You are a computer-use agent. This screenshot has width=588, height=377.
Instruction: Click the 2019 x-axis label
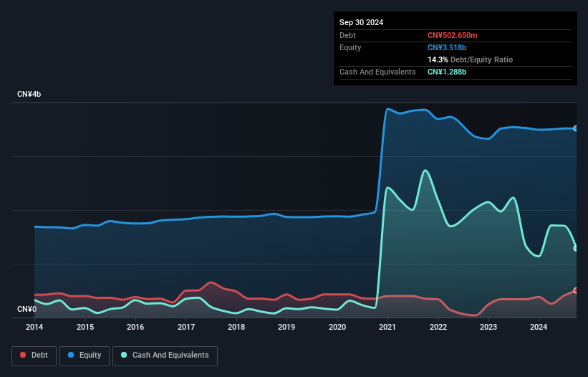[x=286, y=327]
